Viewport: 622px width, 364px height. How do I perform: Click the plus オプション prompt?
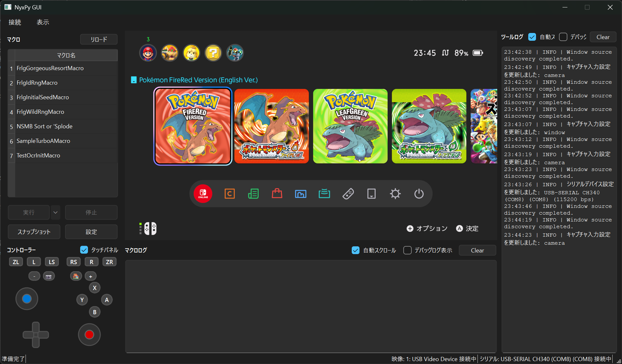tap(427, 229)
